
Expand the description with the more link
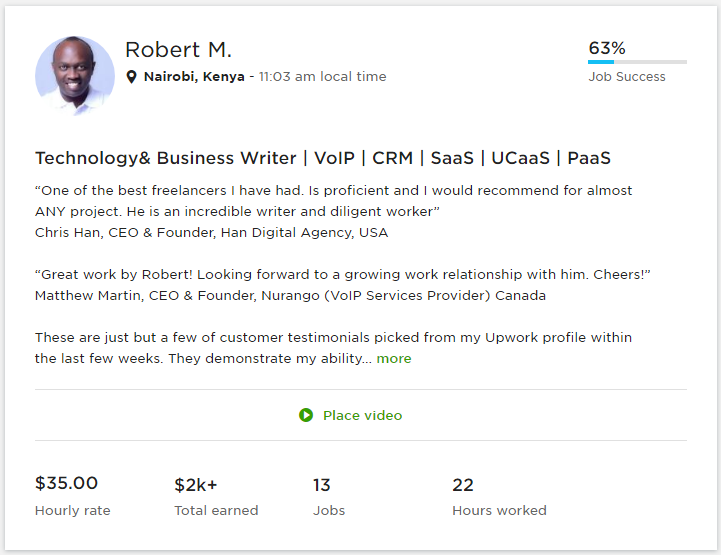coord(394,358)
